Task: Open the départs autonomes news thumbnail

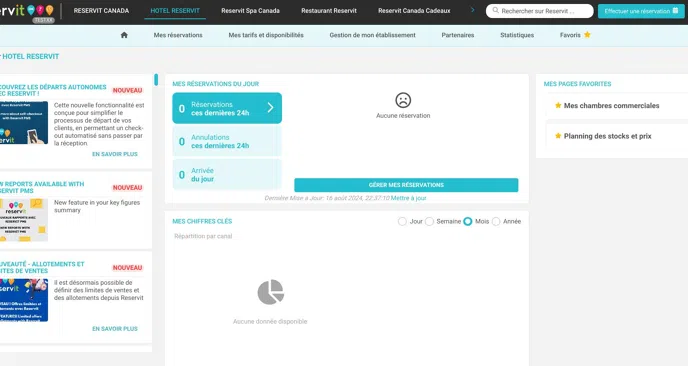Action: (24, 122)
